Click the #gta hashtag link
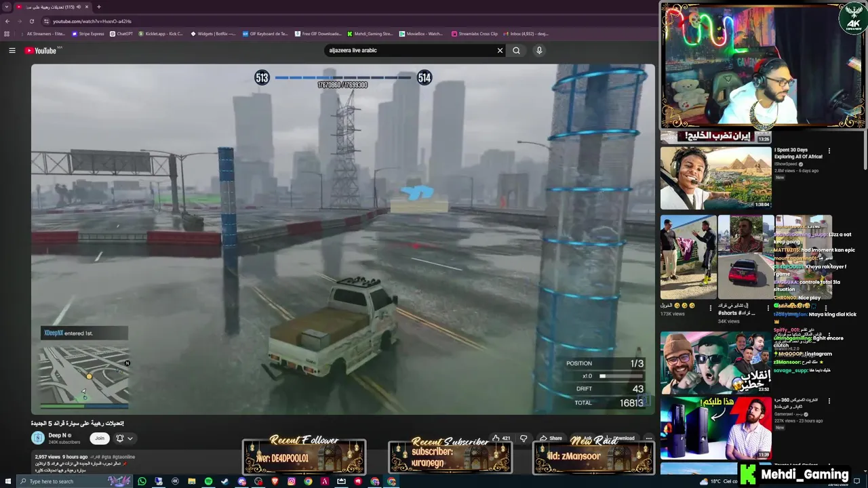The image size is (868, 488). (105, 457)
